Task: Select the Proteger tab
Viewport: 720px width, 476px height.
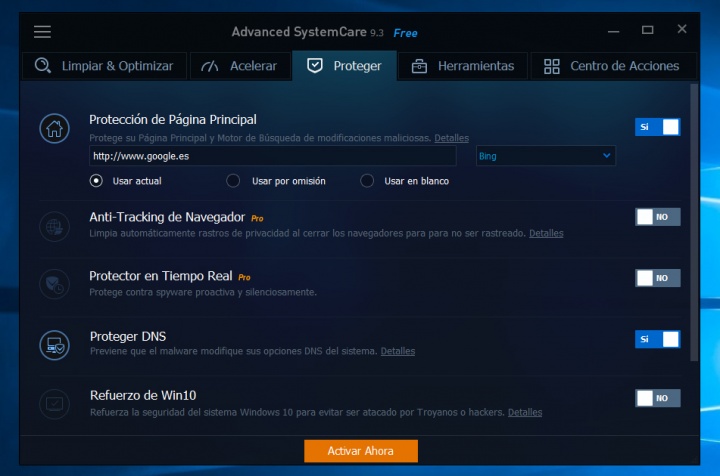Action: coord(344,66)
